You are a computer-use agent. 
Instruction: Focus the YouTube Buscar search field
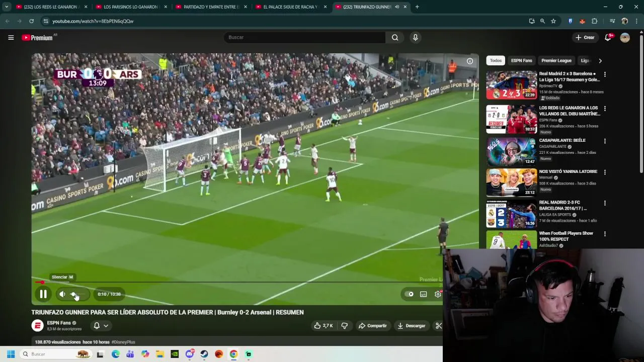pos(304,37)
